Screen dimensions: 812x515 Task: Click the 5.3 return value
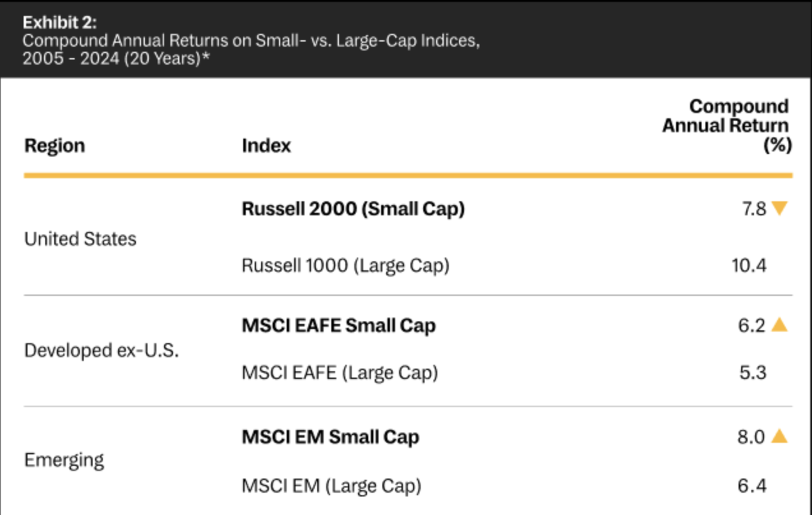pos(753,373)
